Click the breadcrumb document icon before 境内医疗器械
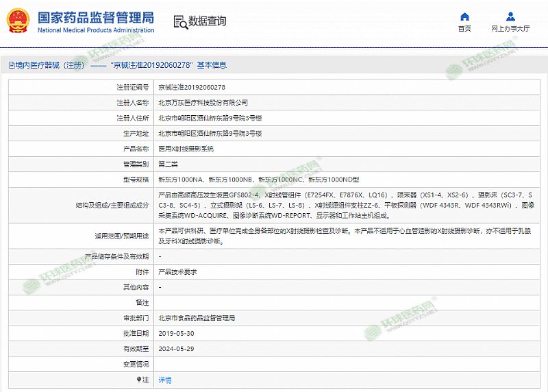This screenshot has height=392, width=548. point(11,65)
